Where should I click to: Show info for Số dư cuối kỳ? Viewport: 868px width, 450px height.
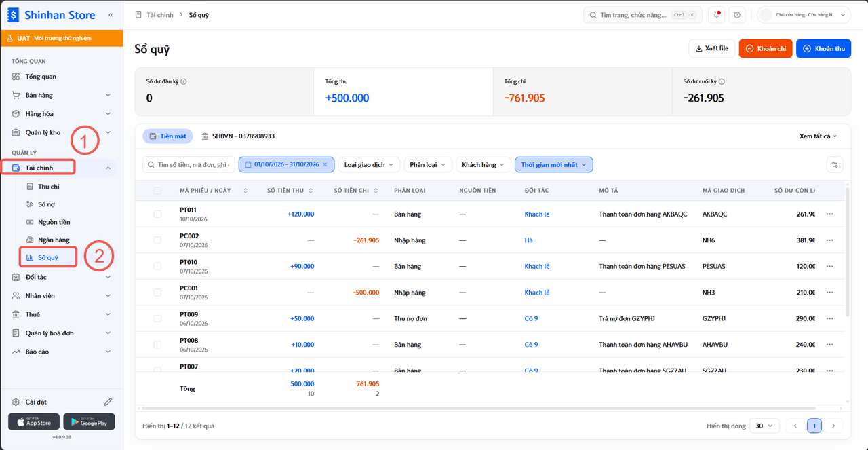722,81
